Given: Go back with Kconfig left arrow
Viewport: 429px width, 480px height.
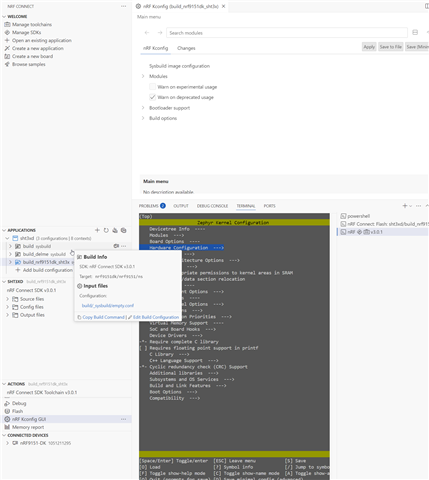Looking at the screenshot, I should click(x=147, y=33).
